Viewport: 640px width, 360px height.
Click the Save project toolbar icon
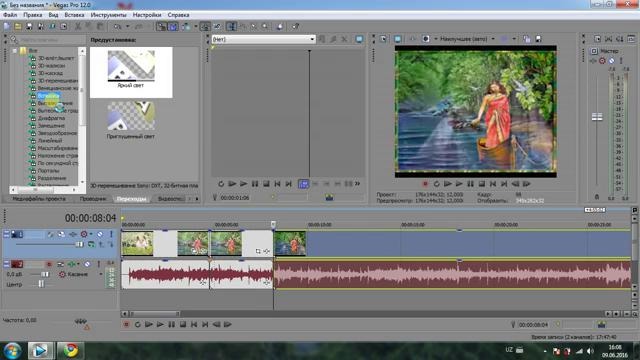click(29, 27)
